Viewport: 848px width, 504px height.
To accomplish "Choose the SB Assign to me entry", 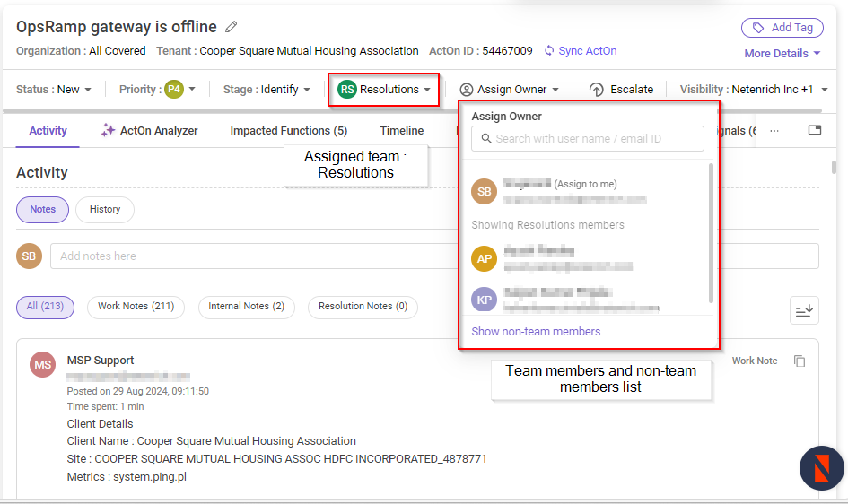I will 588,191.
